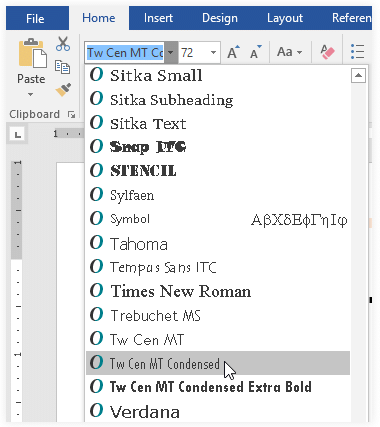Select the Snap ITC font
Viewport: 380px width, 427px height.
pyautogui.click(x=218, y=147)
